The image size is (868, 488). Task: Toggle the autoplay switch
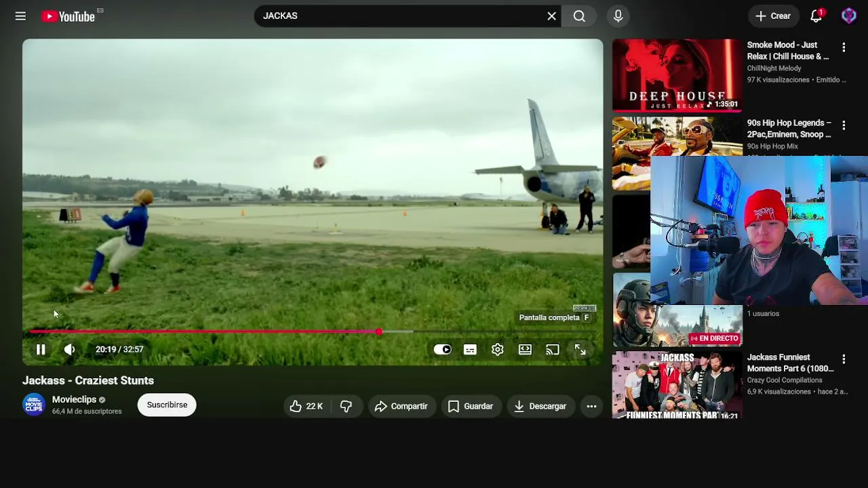[x=442, y=350]
